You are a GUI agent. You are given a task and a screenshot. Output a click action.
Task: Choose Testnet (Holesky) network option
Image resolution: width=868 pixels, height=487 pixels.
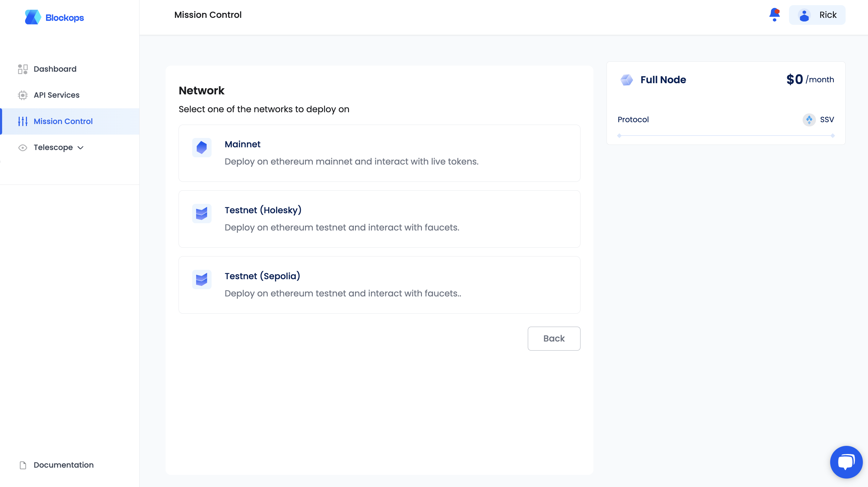click(x=380, y=219)
